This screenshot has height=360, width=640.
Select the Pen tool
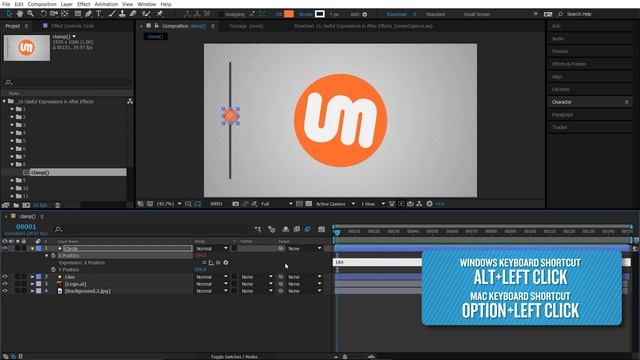point(88,14)
